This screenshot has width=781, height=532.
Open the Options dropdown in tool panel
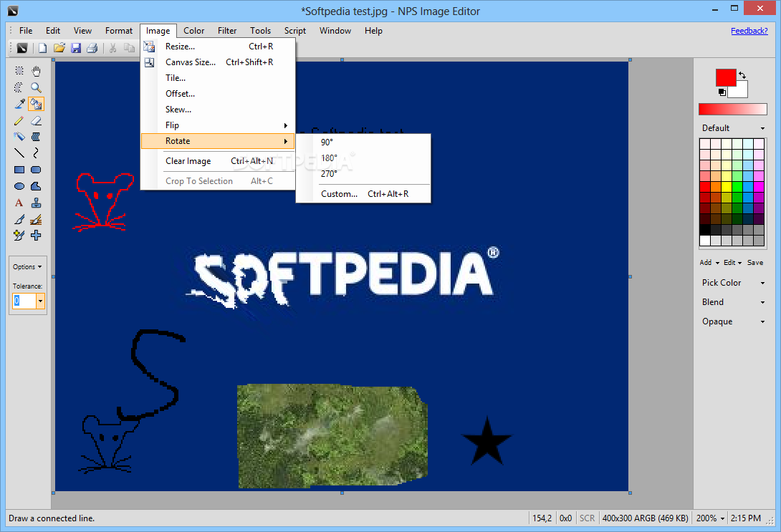[x=27, y=267]
